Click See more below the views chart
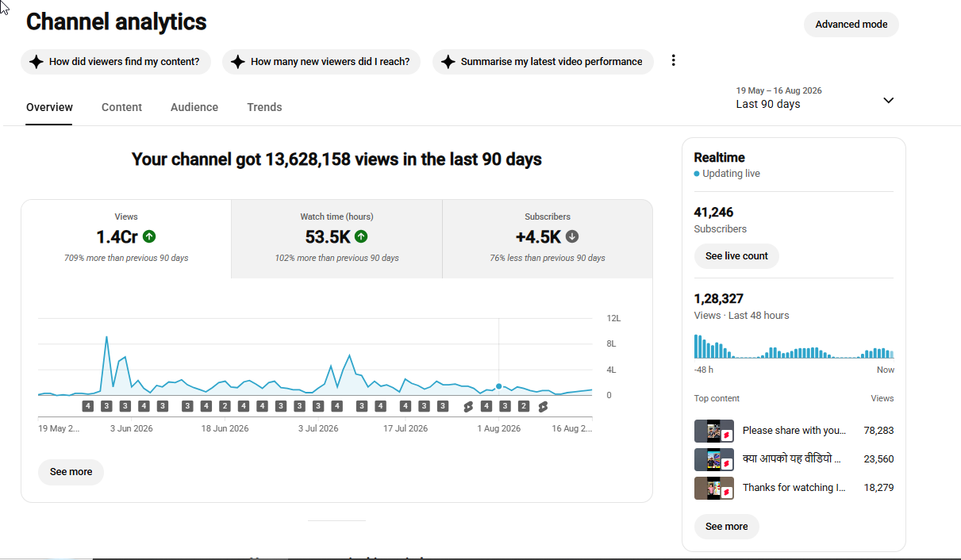 (71, 472)
